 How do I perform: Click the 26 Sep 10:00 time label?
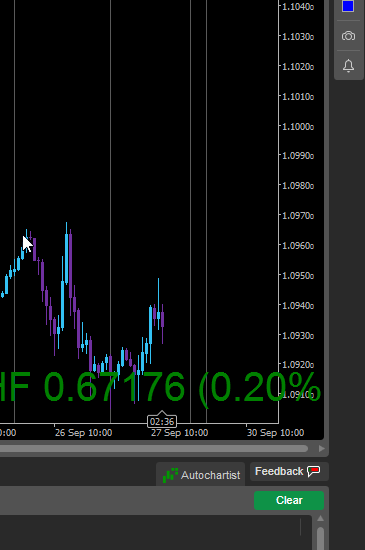coord(83,433)
